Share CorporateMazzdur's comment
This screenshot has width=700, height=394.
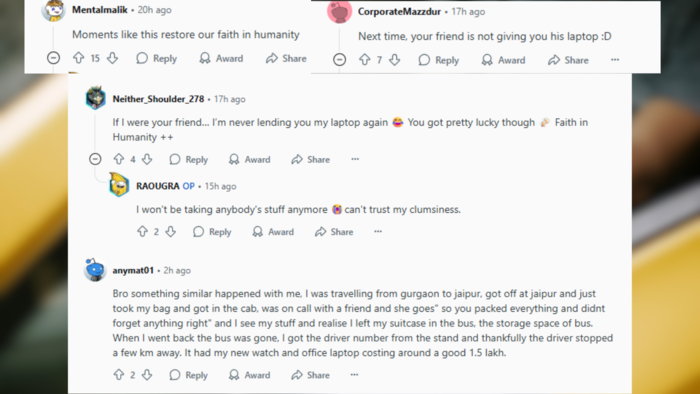(568, 60)
